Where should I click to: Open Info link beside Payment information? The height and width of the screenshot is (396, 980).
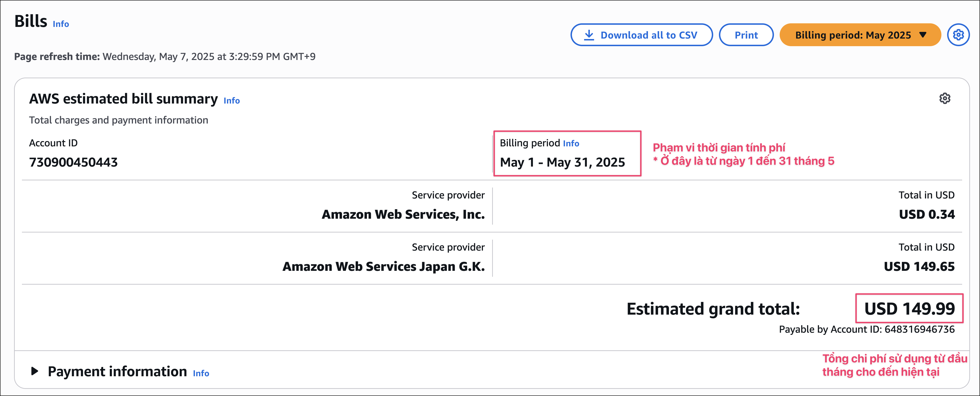(x=201, y=373)
